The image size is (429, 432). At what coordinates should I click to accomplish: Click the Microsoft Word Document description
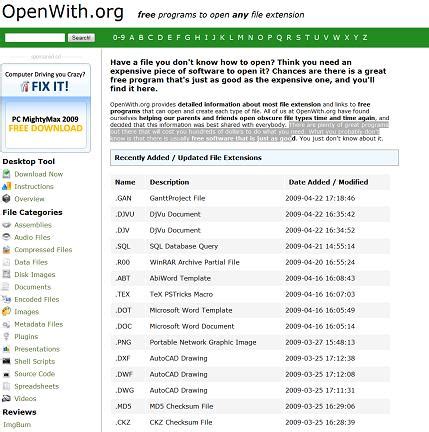point(192,326)
